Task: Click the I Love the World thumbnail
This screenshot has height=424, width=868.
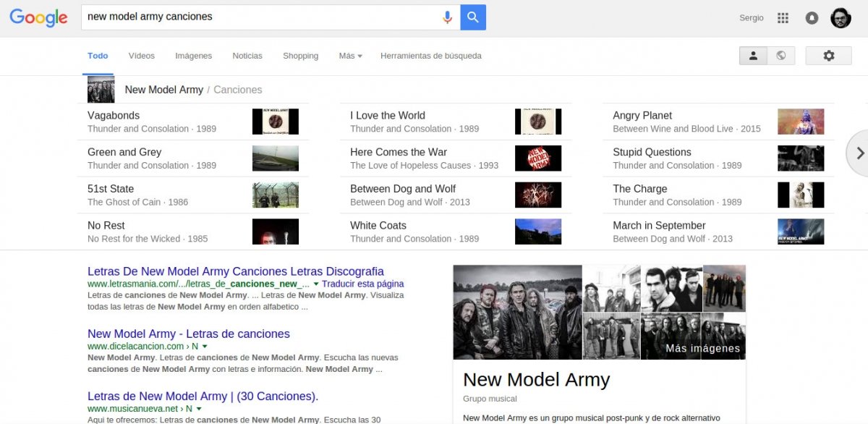Action: (538, 122)
